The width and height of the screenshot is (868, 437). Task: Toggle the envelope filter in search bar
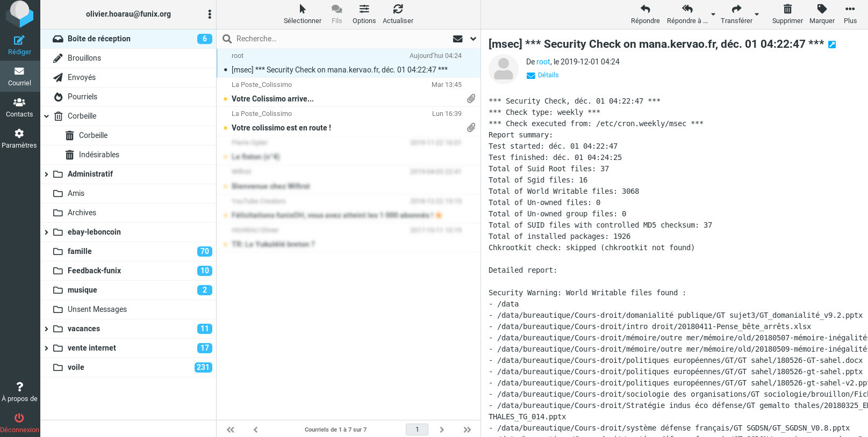coord(458,39)
